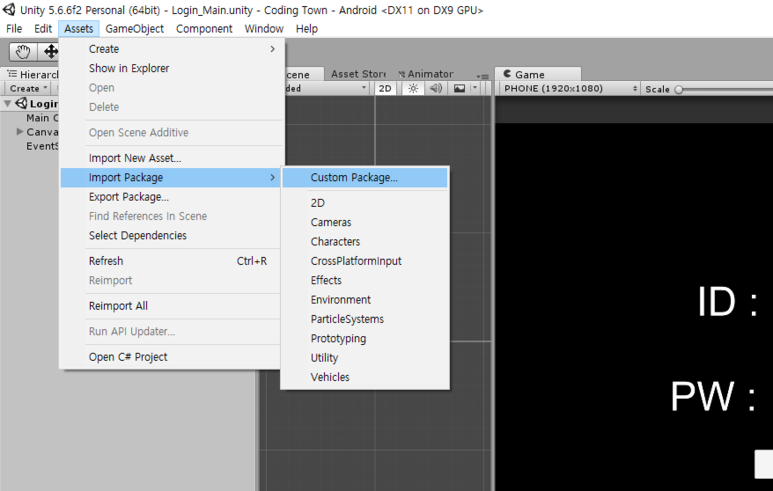This screenshot has width=773, height=491.
Task: Import the Utility package
Action: point(365,357)
